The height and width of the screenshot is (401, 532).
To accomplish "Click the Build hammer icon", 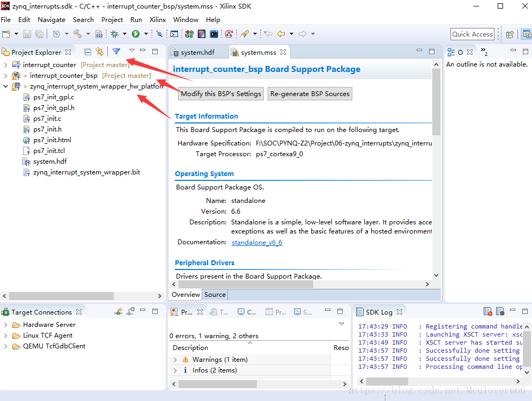I will (77, 34).
